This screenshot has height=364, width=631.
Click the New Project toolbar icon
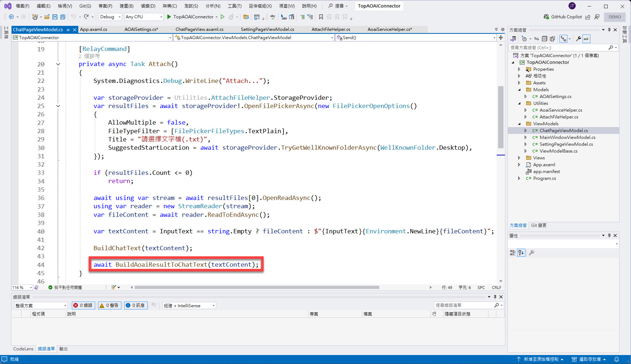point(35,17)
